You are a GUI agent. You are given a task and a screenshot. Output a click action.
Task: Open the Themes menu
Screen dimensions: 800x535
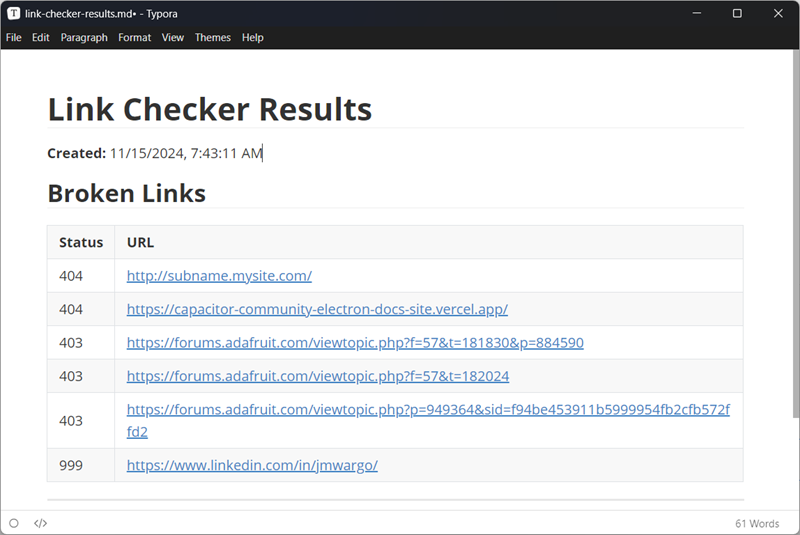[213, 38]
